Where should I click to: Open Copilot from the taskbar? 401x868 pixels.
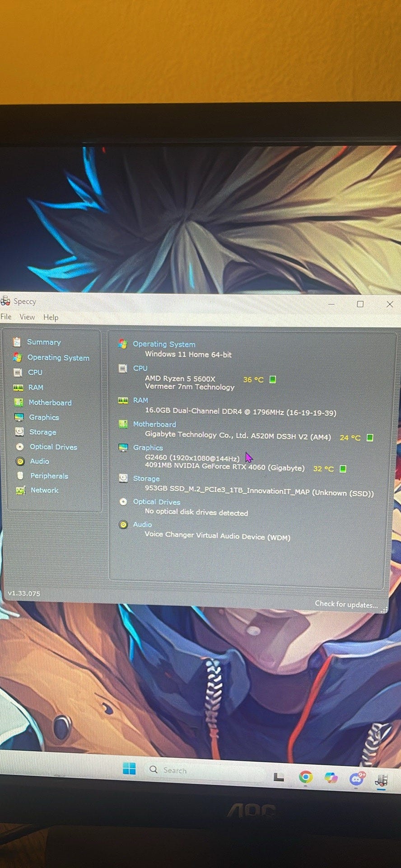[331, 778]
